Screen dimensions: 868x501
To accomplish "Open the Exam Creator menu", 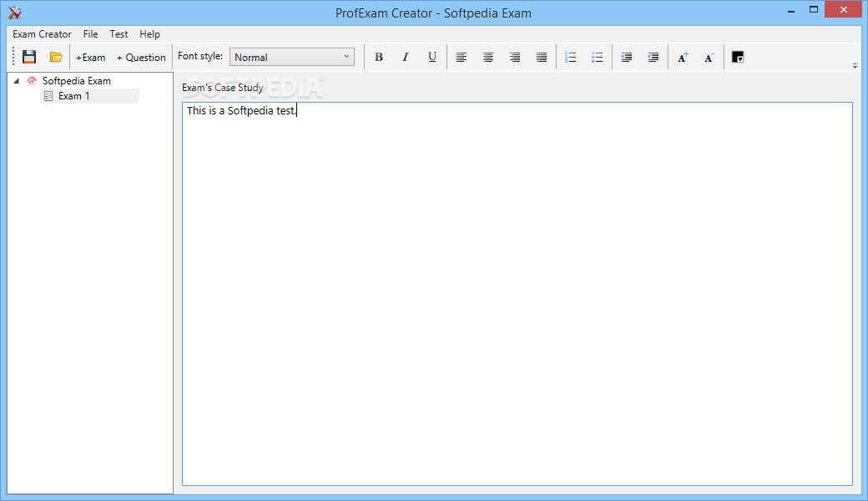I will [42, 34].
